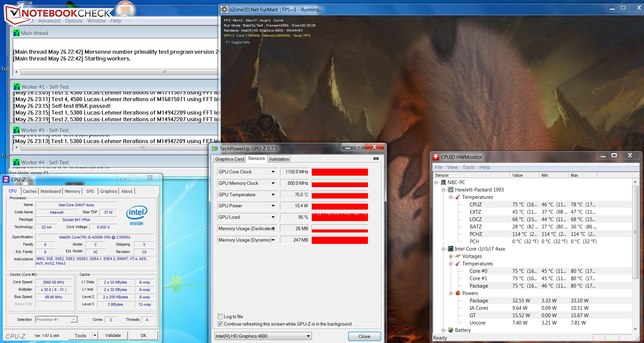Open the Tools menu in HWMonitor
Viewport: 644px width, 343px height.
point(469,167)
